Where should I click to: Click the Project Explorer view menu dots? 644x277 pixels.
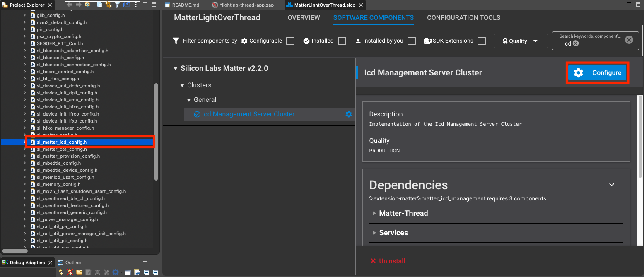pos(135,5)
